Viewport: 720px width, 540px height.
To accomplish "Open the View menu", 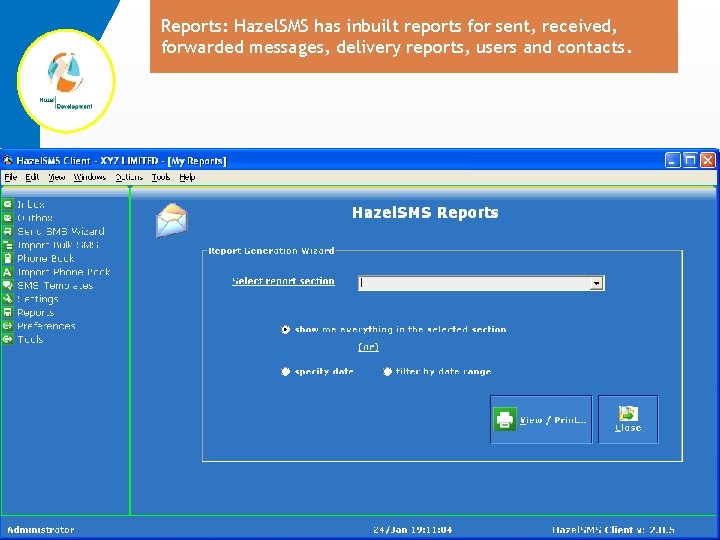I will (57, 177).
